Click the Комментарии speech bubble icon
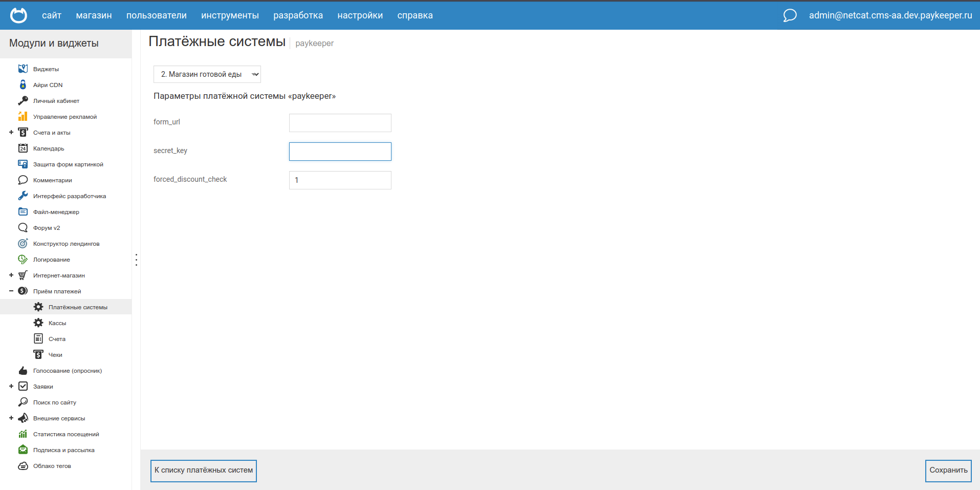The image size is (980, 490). (23, 180)
